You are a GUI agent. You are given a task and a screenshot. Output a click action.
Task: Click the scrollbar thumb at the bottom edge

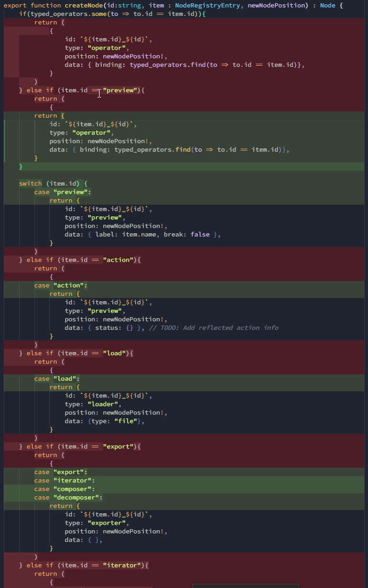tap(245, 586)
